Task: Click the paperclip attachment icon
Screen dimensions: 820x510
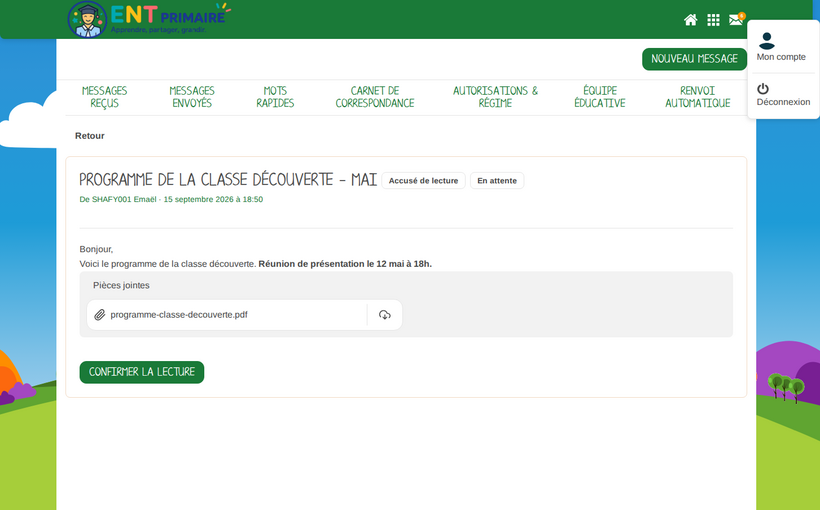Action: pos(99,315)
